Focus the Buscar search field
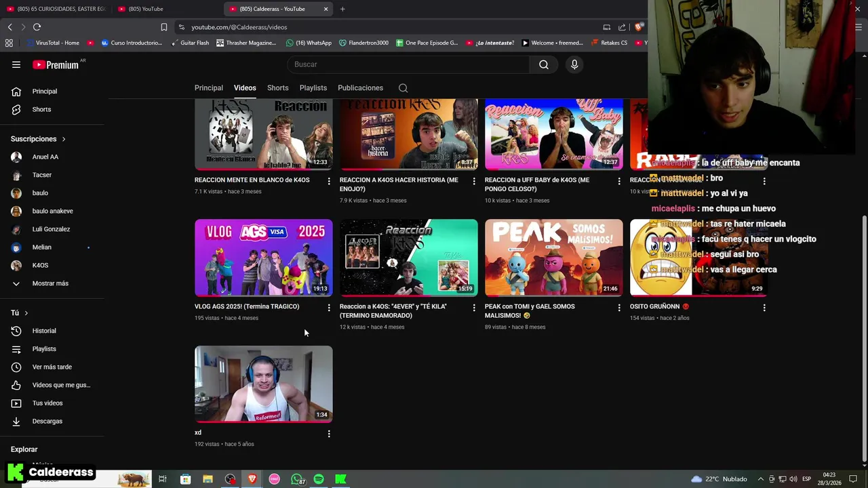The width and height of the screenshot is (868, 488). (x=408, y=64)
